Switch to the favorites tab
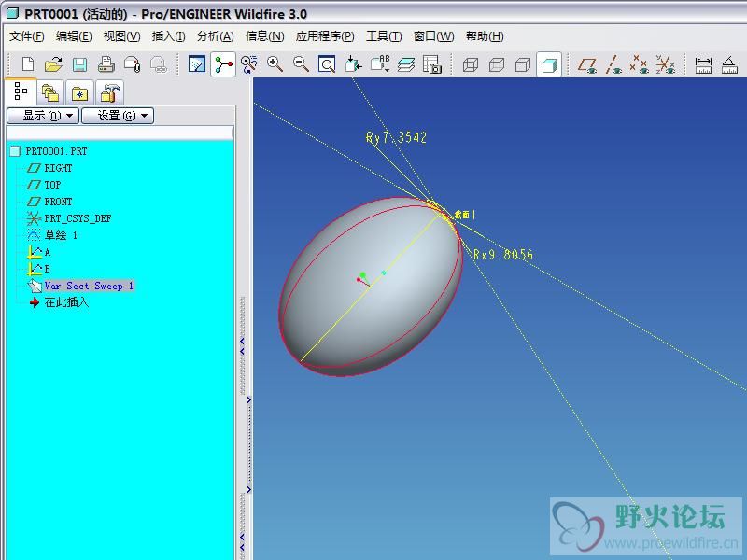The width and height of the screenshot is (747, 560). tap(79, 92)
